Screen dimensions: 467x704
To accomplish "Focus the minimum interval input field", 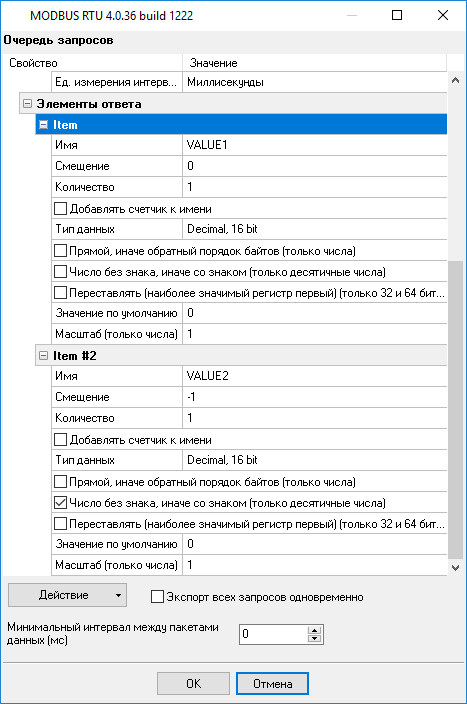I will [x=273, y=634].
